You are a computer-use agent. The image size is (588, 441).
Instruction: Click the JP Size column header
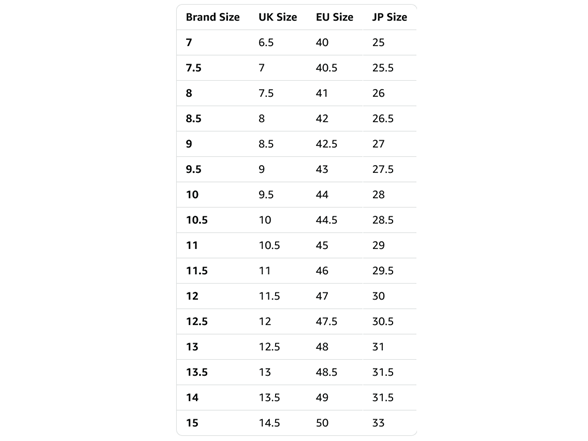[x=390, y=17]
